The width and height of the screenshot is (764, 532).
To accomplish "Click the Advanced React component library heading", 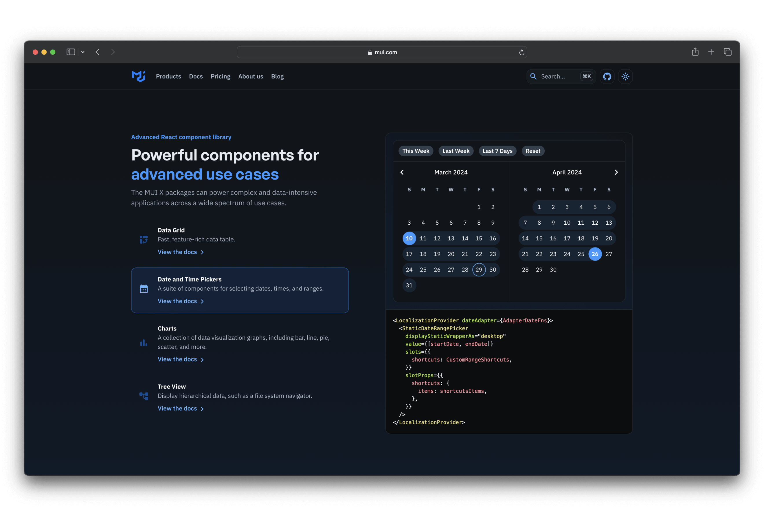I will [181, 137].
